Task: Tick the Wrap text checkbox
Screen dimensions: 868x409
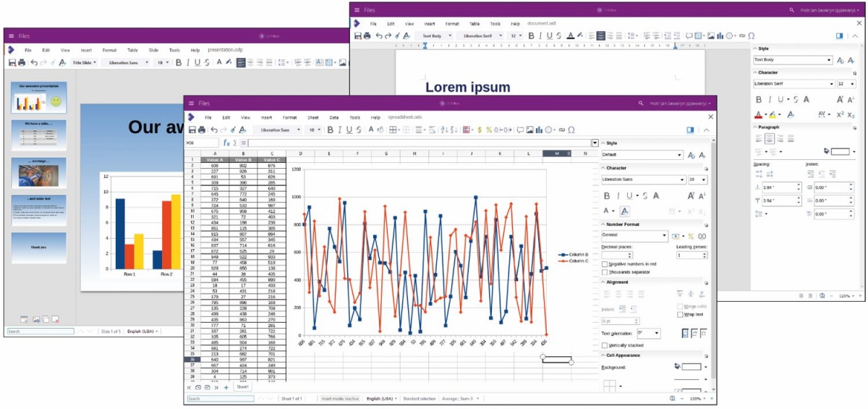Action: point(679,315)
